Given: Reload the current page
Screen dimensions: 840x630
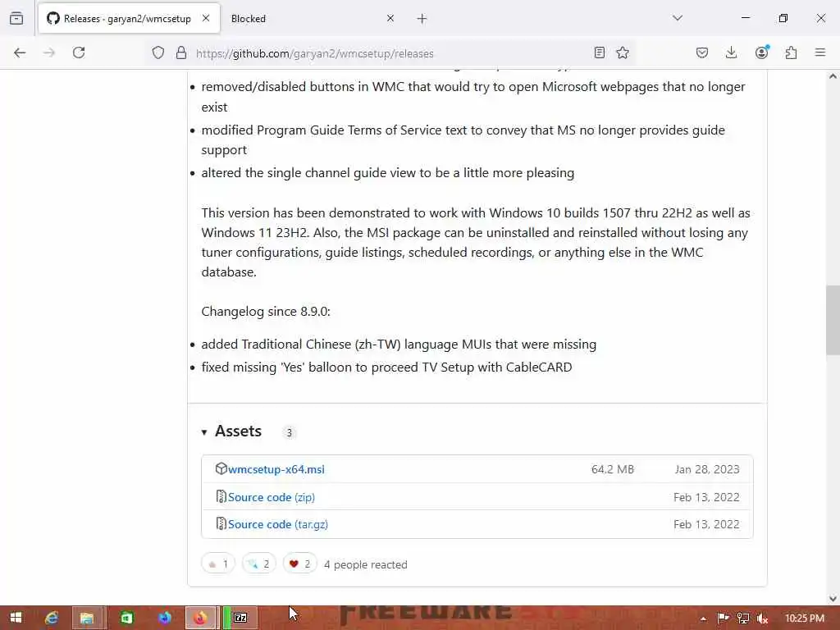Looking at the screenshot, I should 79,52.
